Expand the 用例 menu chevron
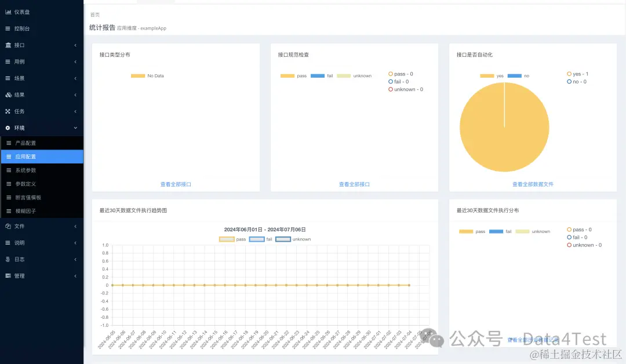 click(75, 62)
